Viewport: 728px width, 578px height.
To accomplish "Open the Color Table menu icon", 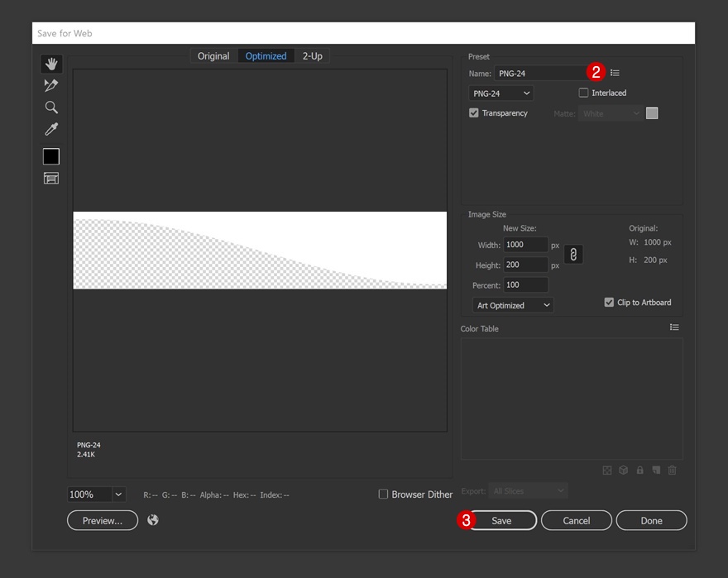I will coord(674,328).
